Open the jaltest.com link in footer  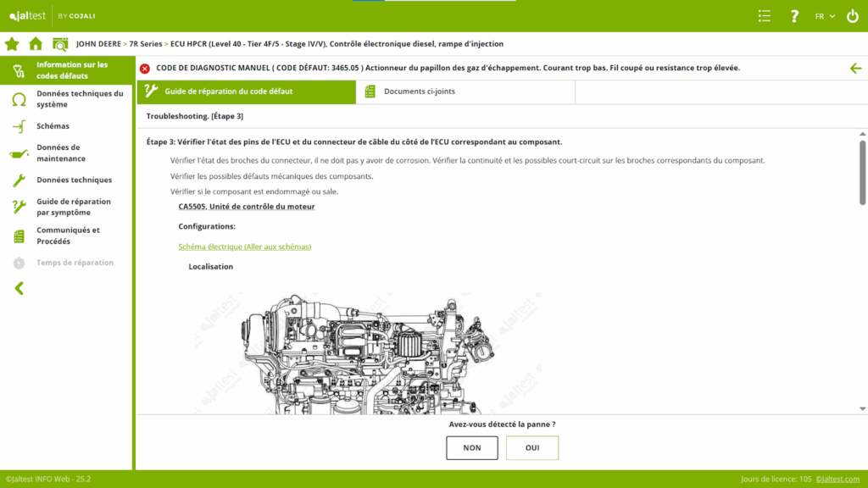[x=839, y=480]
